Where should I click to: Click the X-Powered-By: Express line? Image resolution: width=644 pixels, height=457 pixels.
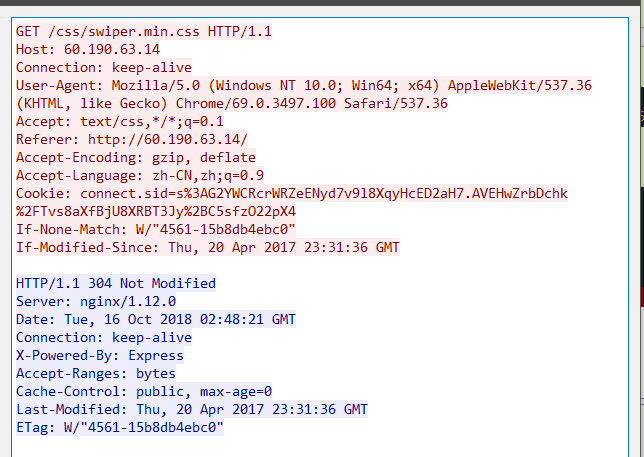pyautogui.click(x=100, y=356)
